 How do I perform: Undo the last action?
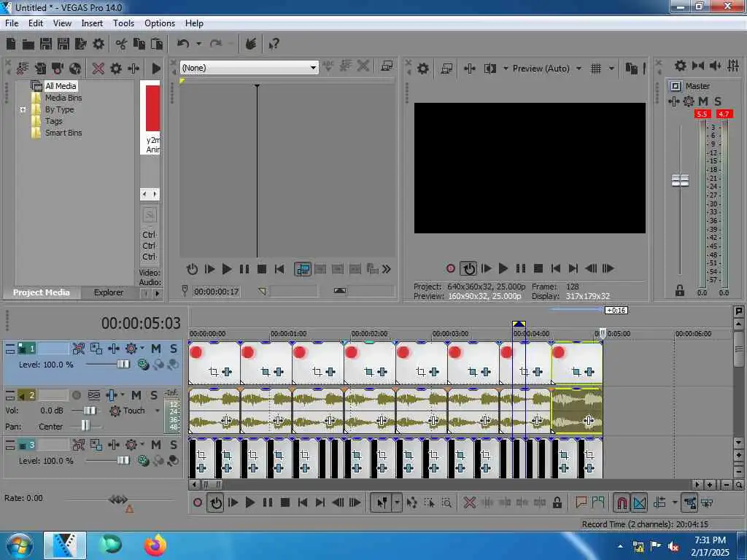[x=183, y=44]
